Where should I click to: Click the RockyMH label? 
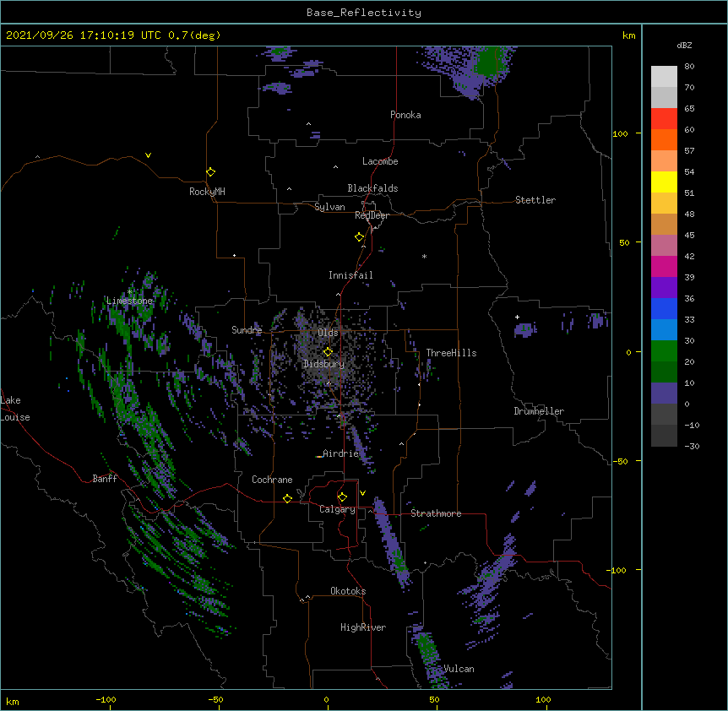pos(207,192)
